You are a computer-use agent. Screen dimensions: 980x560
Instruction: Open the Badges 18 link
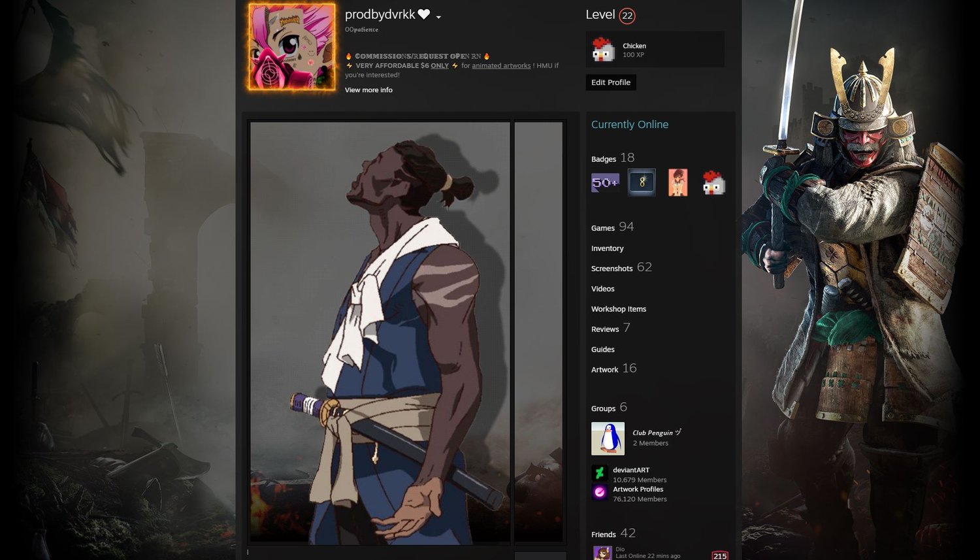coord(613,157)
